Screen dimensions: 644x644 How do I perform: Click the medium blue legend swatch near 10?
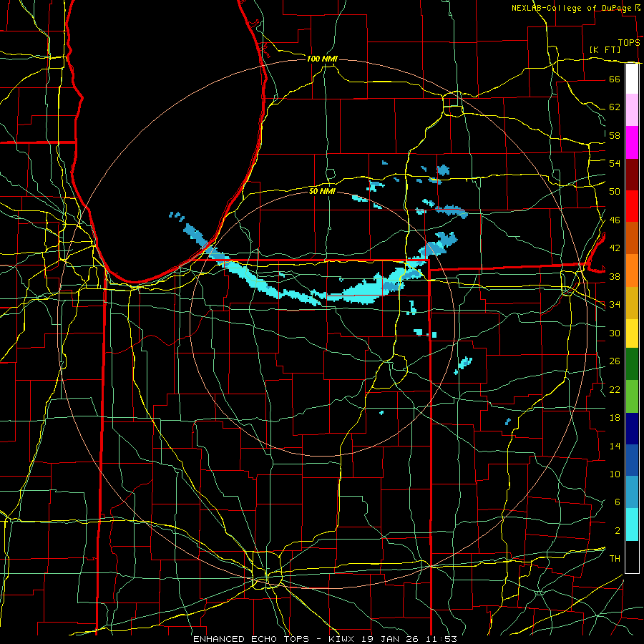pos(632,460)
